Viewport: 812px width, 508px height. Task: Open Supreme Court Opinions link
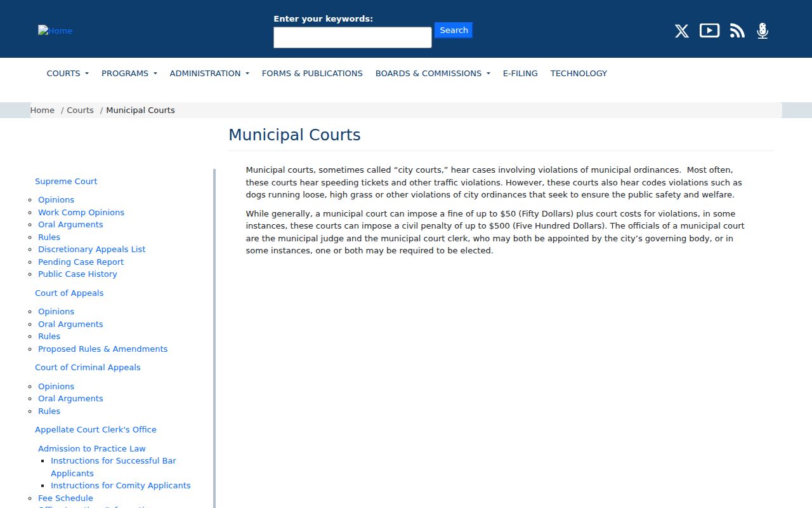[56, 199]
